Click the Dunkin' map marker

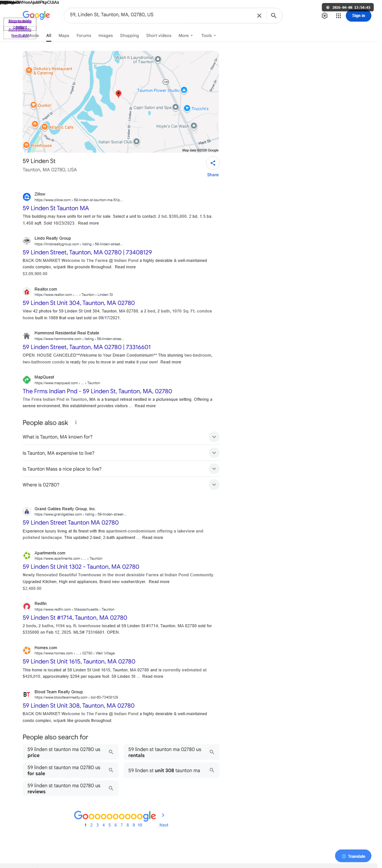point(34,105)
